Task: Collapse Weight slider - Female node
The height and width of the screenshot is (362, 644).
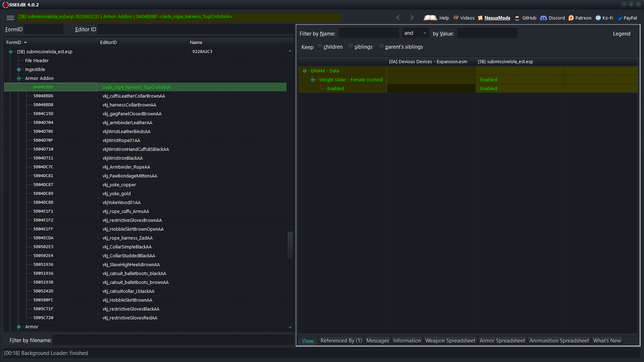Action: click(x=313, y=80)
